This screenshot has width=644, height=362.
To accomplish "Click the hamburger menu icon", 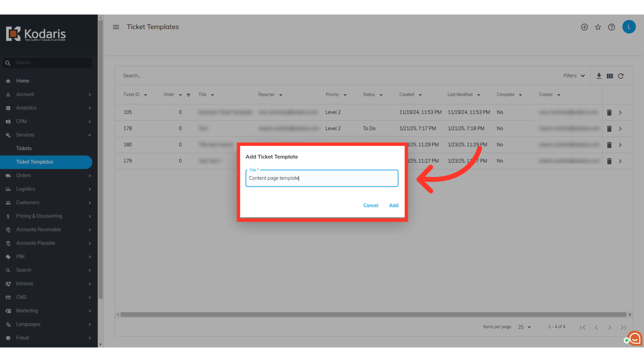I will pos(116,27).
